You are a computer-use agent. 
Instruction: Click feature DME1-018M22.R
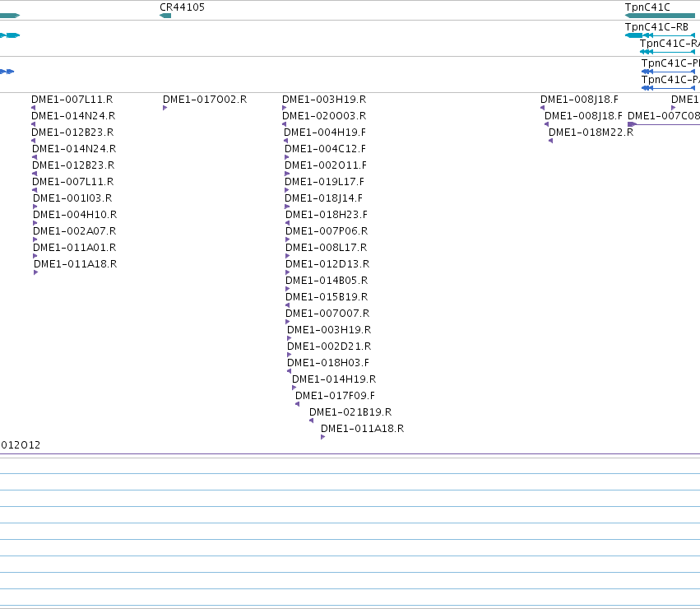pyautogui.click(x=591, y=132)
